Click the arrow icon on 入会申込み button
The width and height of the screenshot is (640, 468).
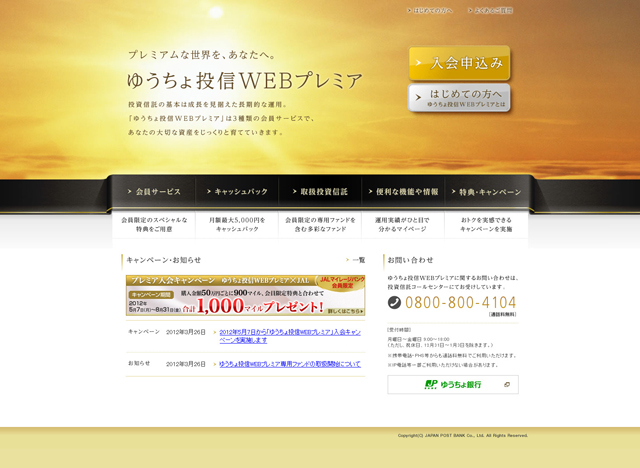coord(418,63)
